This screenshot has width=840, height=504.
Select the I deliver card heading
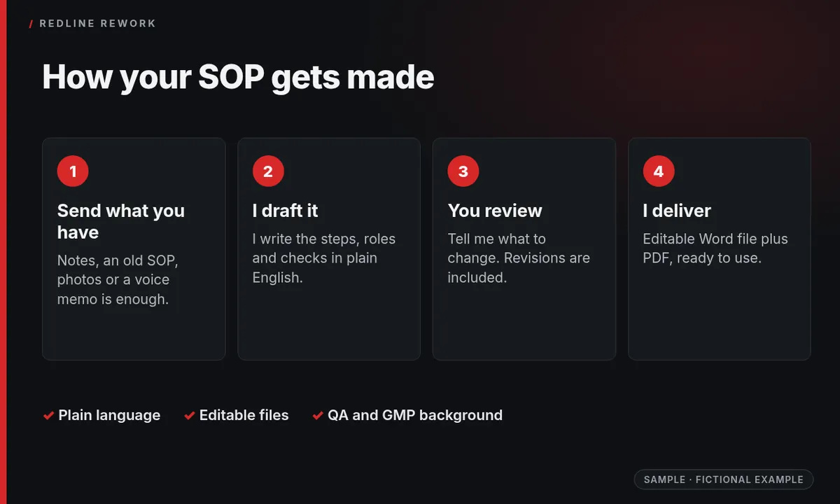coord(677,211)
